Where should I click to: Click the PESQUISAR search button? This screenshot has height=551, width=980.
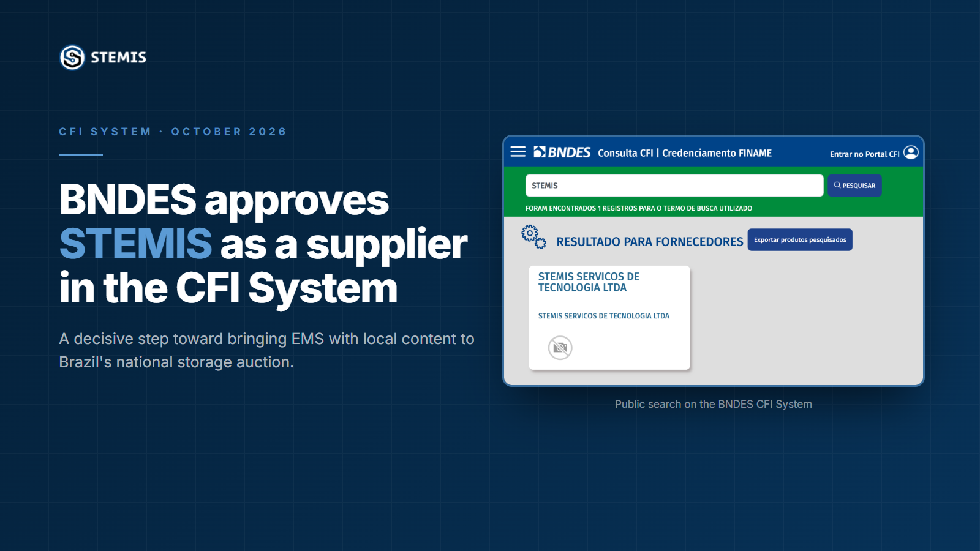click(x=854, y=186)
